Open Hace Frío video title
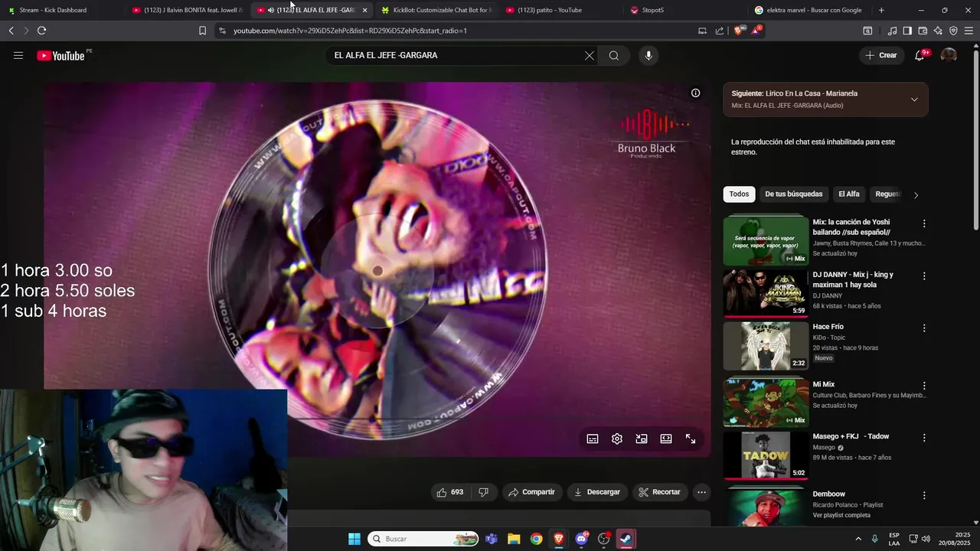Image resolution: width=980 pixels, height=551 pixels. pyautogui.click(x=828, y=327)
